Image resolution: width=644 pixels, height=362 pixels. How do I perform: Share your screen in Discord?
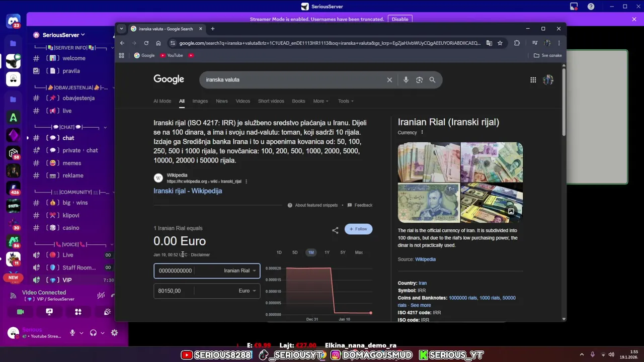pyautogui.click(x=49, y=312)
